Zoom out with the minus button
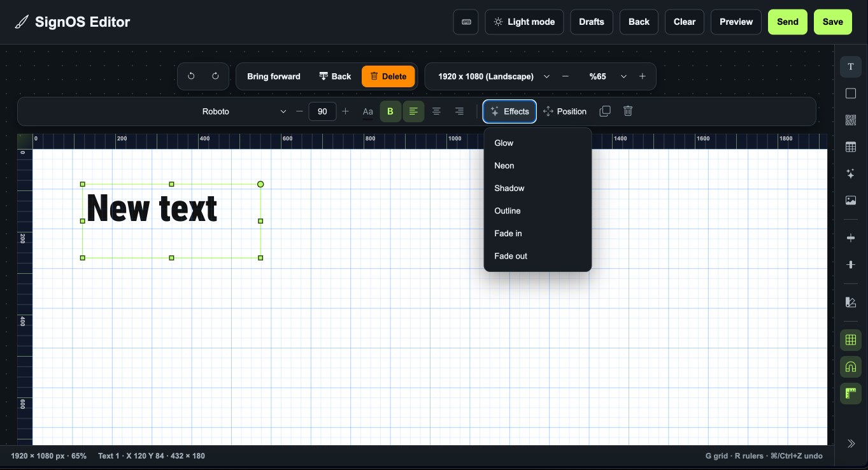This screenshot has width=868, height=470. pos(566,76)
